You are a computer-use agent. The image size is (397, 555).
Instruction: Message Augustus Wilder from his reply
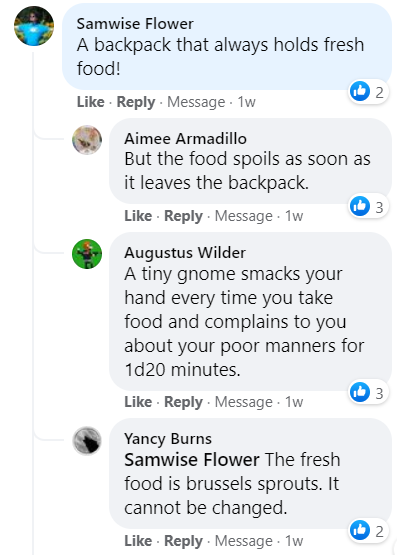tap(244, 402)
